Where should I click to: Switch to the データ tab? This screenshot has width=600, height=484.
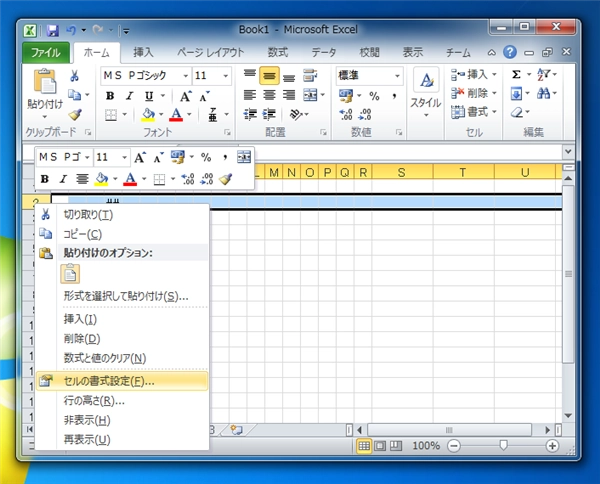tap(324, 52)
